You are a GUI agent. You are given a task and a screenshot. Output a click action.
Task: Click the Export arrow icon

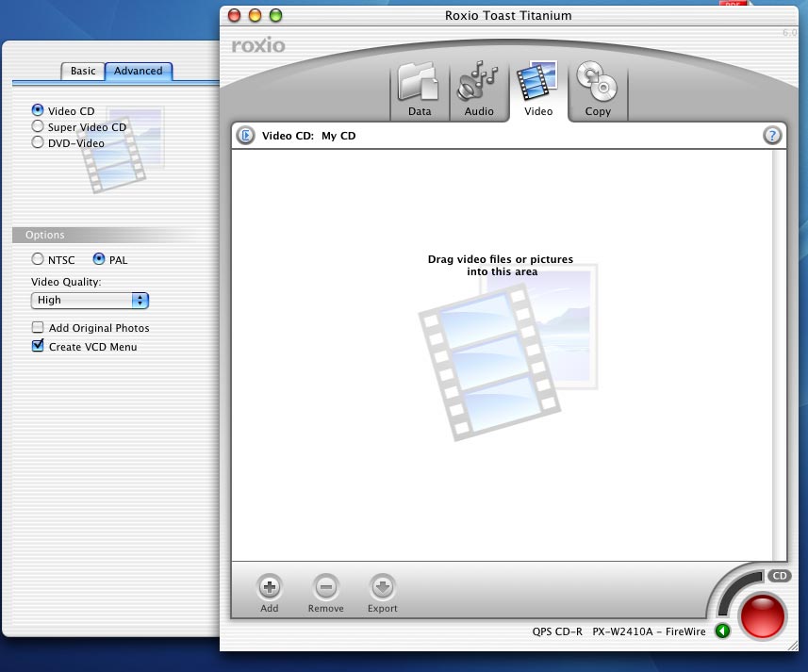click(x=383, y=587)
